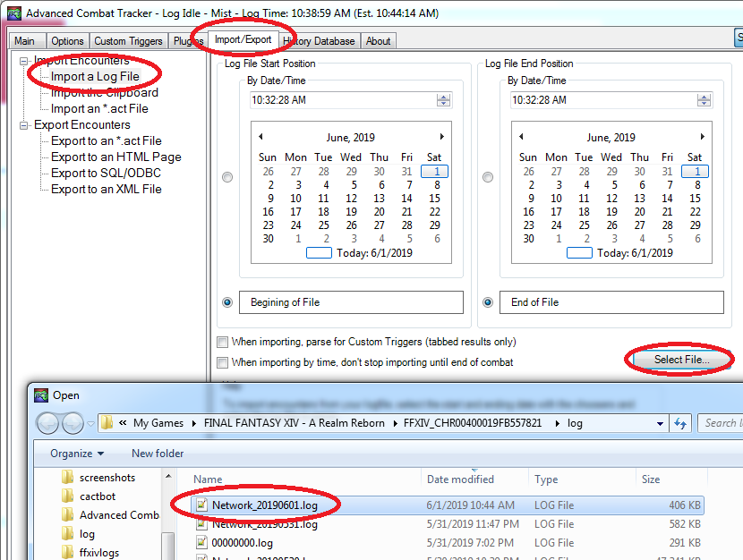Click My Games in the address path
Viewport: 743px width, 560px height.
[158, 423]
